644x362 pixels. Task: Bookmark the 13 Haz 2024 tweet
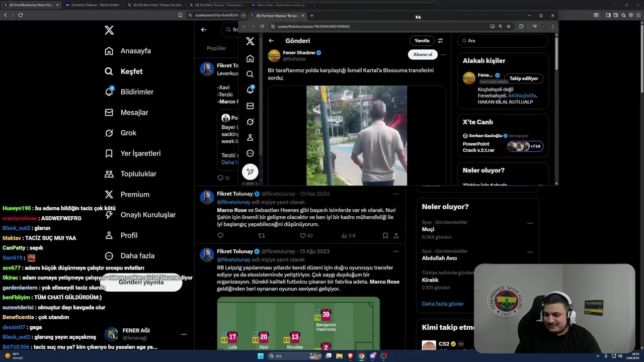click(x=385, y=235)
